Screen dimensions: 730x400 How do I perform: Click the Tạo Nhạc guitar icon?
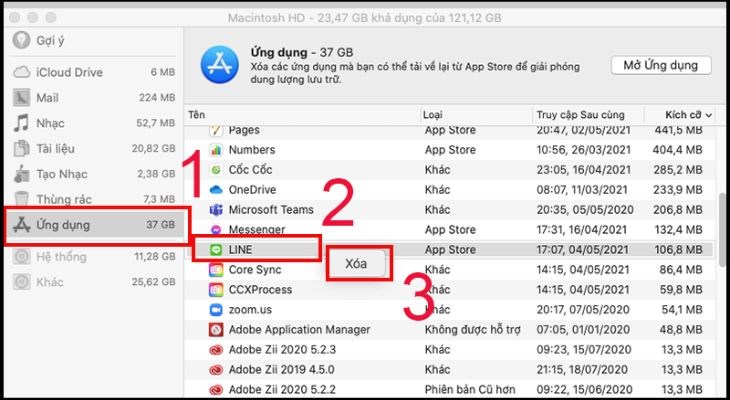pos(21,174)
